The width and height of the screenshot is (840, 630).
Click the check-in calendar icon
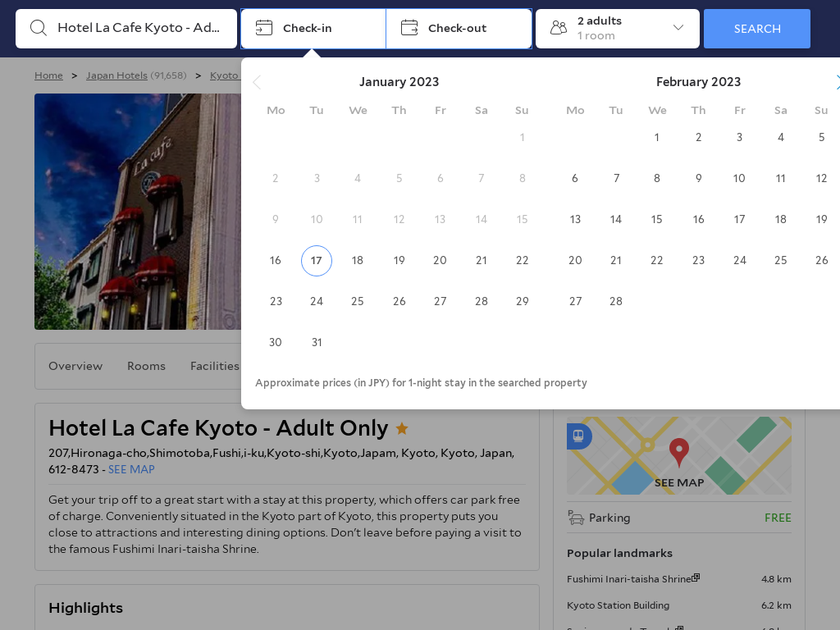(263, 28)
